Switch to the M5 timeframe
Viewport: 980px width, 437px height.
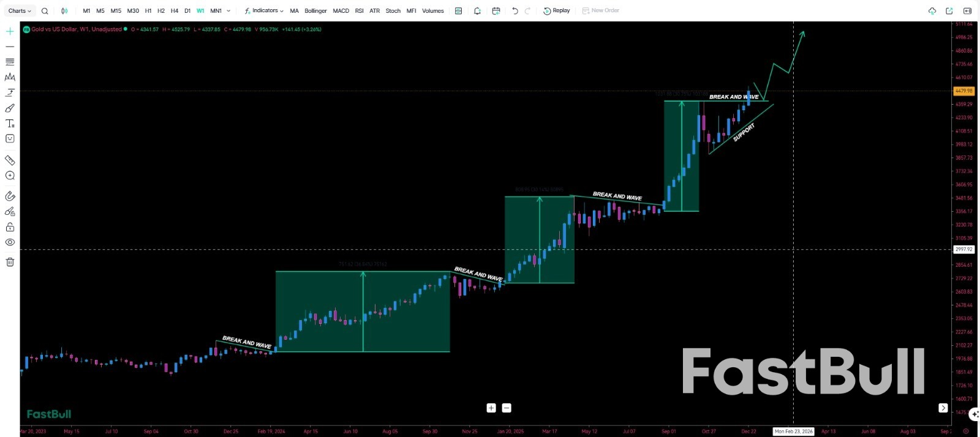(x=100, y=10)
